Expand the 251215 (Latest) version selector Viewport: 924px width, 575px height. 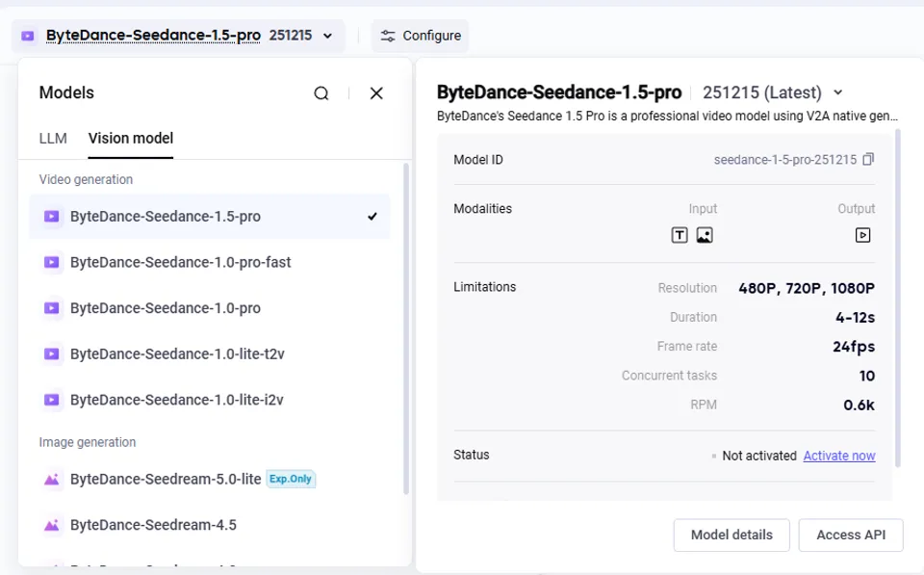[x=836, y=91]
